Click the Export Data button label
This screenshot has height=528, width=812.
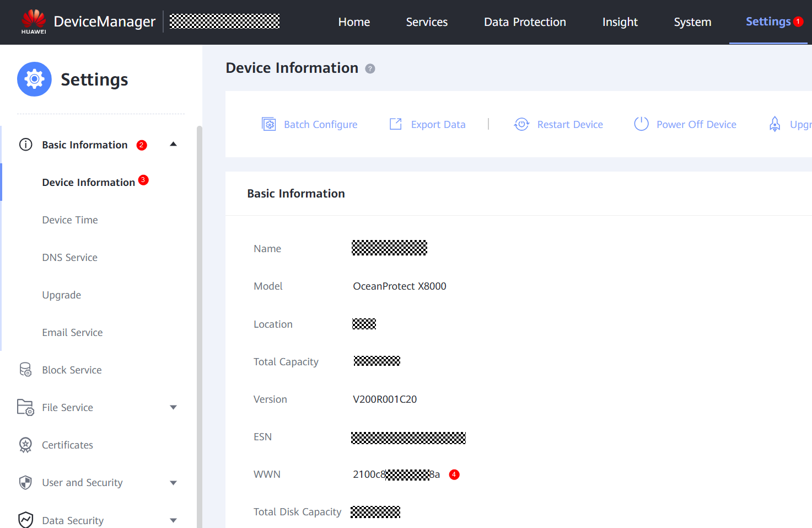[438, 125]
